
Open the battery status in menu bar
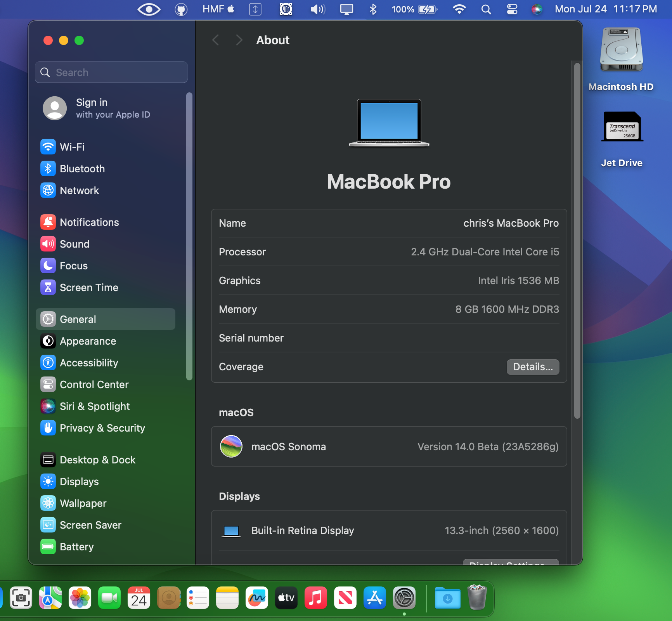pyautogui.click(x=414, y=9)
